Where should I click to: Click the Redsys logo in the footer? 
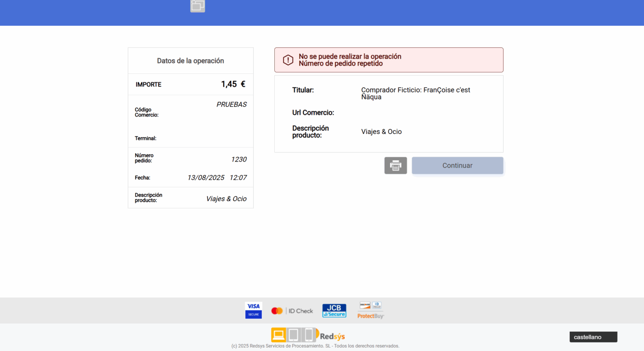coord(332,336)
